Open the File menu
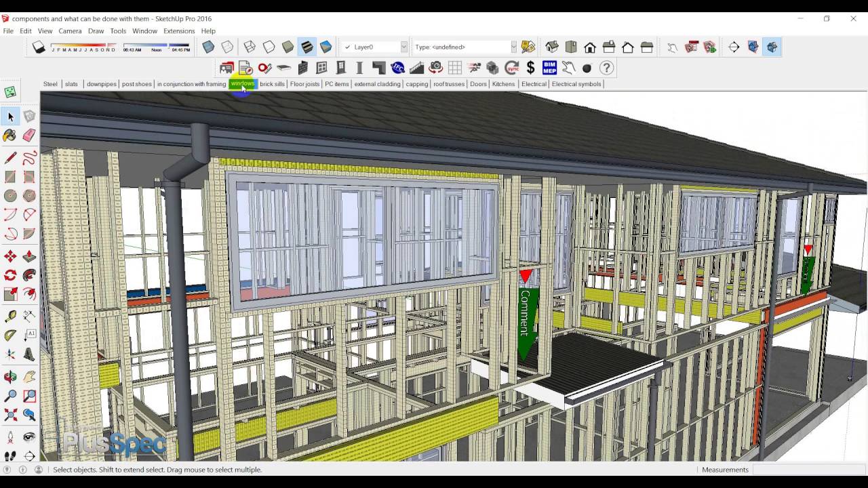 (x=8, y=31)
